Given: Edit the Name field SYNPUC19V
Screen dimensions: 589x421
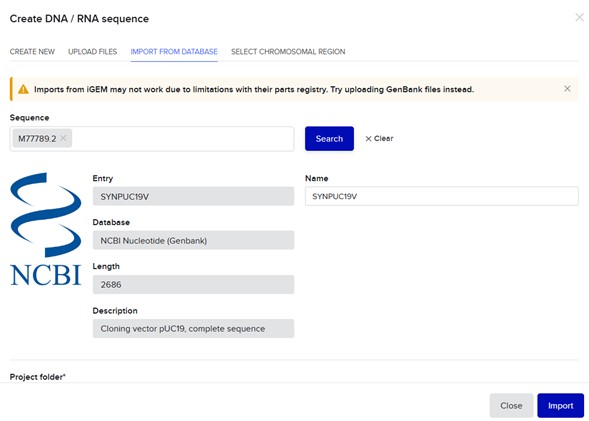Looking at the screenshot, I should [442, 196].
